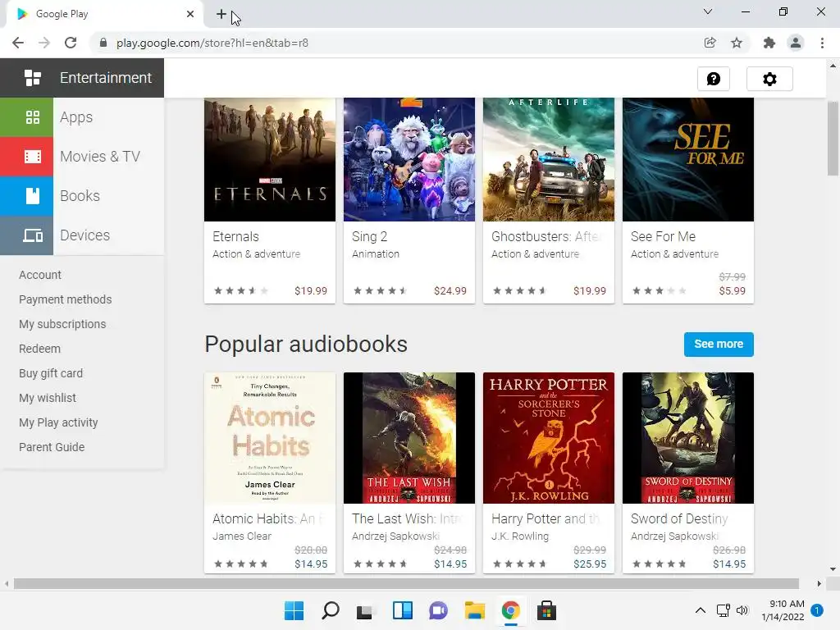Select the Devices category label
This screenshot has height=630, width=840.
coord(84,235)
